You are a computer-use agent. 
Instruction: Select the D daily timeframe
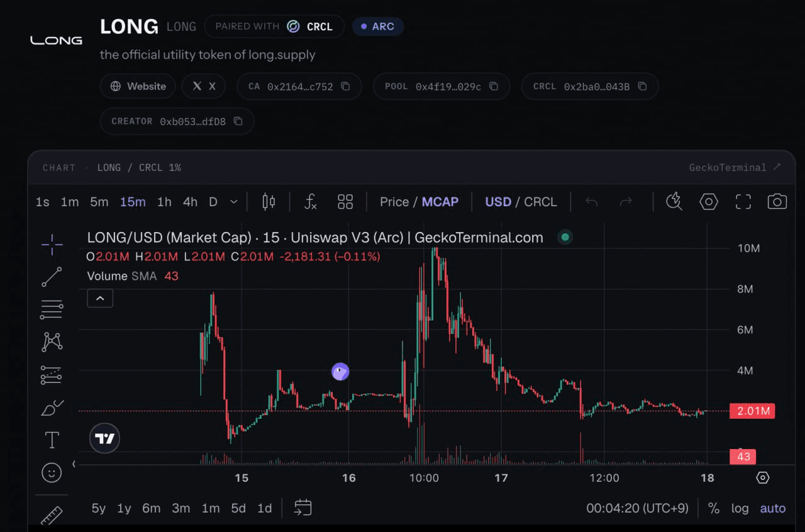tap(213, 202)
